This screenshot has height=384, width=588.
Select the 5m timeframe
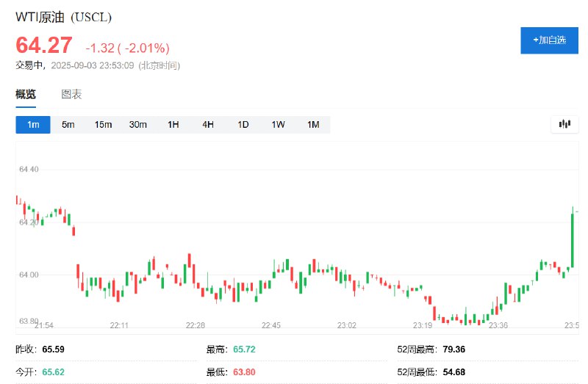click(68, 124)
